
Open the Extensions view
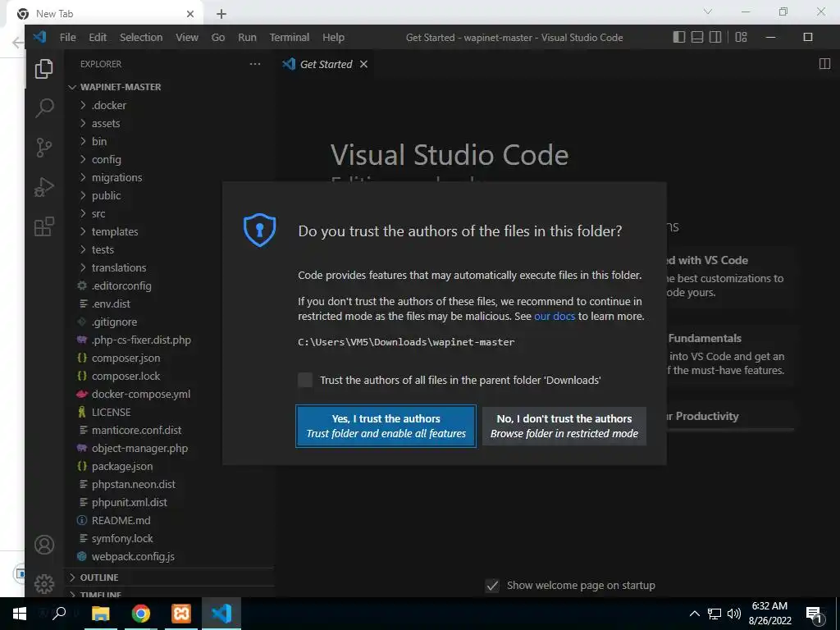[44, 226]
